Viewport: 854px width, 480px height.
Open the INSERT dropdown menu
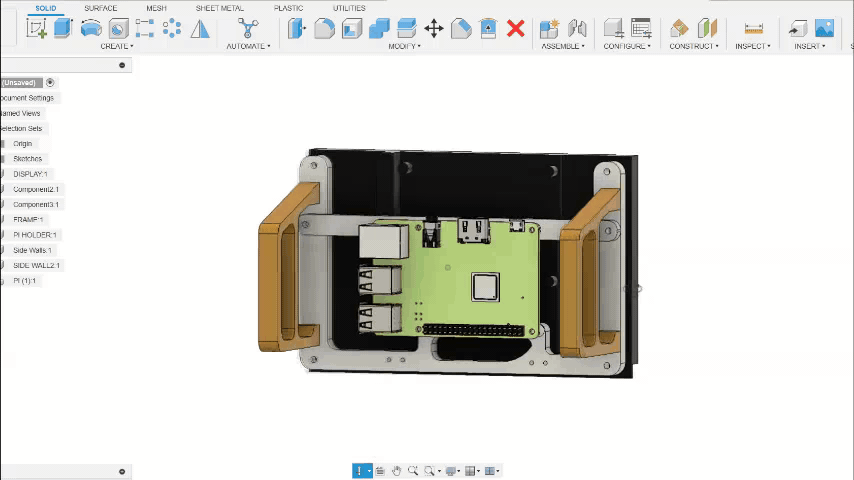809,46
